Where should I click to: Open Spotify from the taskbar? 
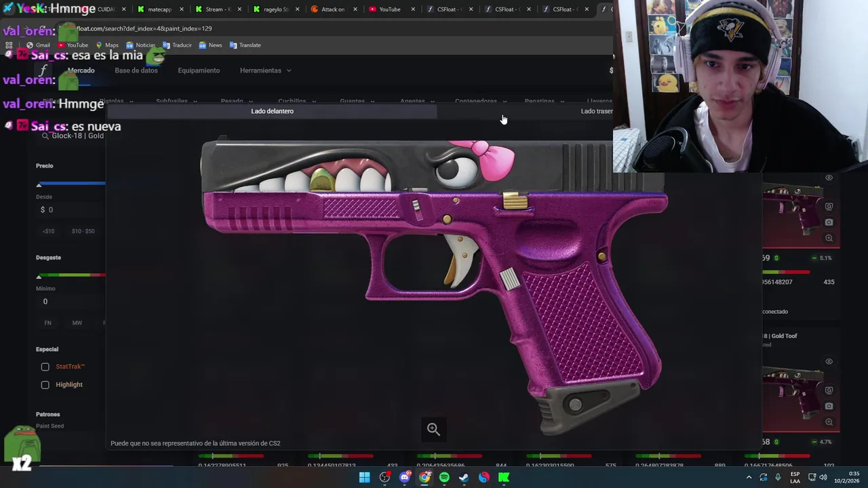[x=444, y=477]
